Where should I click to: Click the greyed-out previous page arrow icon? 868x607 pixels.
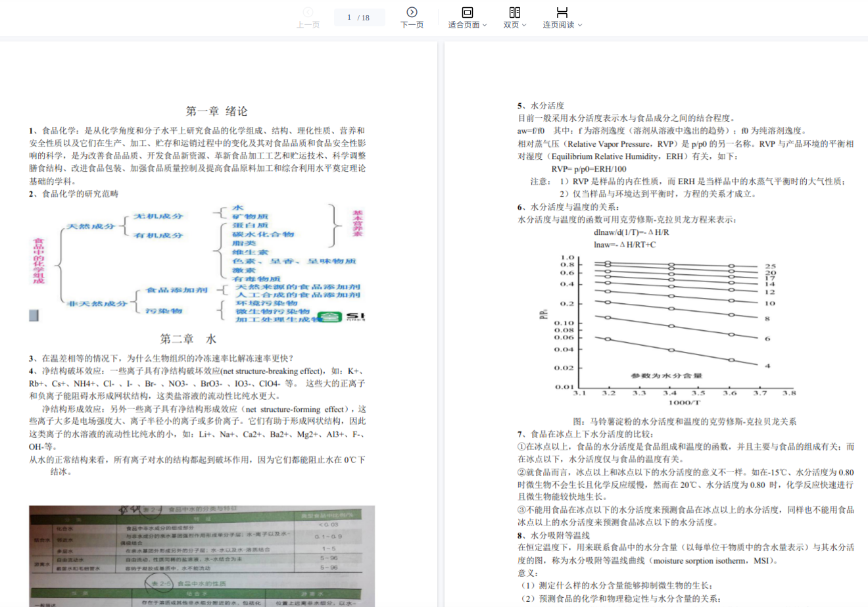pyautogui.click(x=308, y=12)
